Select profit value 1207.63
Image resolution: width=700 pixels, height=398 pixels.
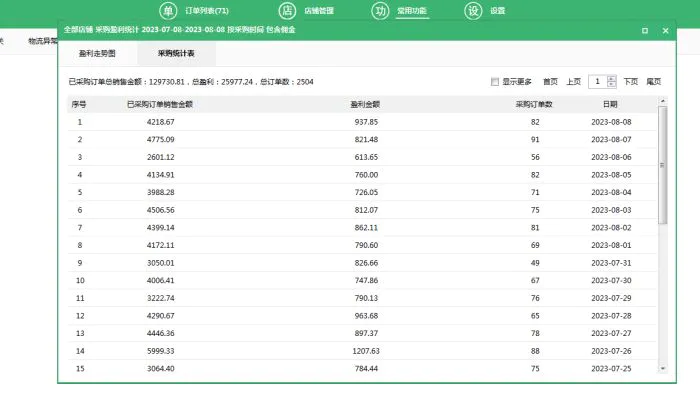point(366,351)
